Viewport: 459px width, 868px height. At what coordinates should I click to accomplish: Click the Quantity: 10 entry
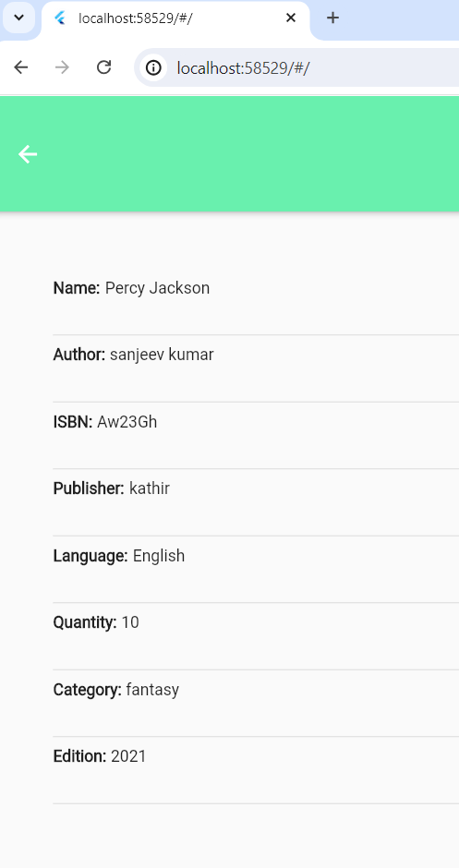pyautogui.click(x=256, y=622)
